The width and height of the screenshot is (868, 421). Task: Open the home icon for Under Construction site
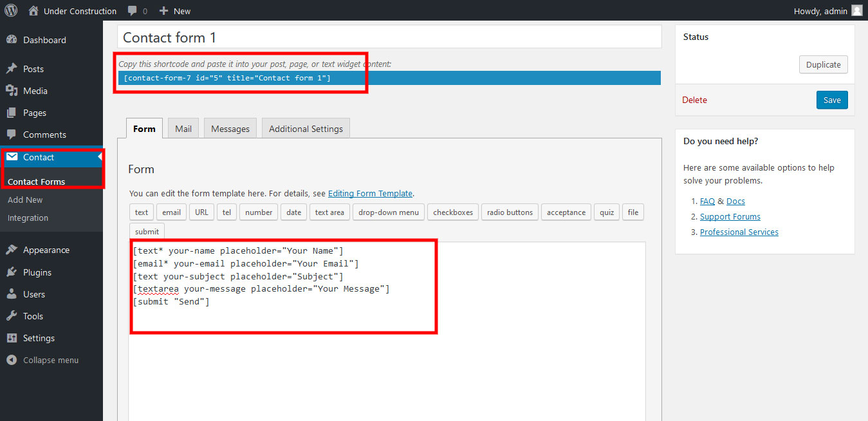34,11
